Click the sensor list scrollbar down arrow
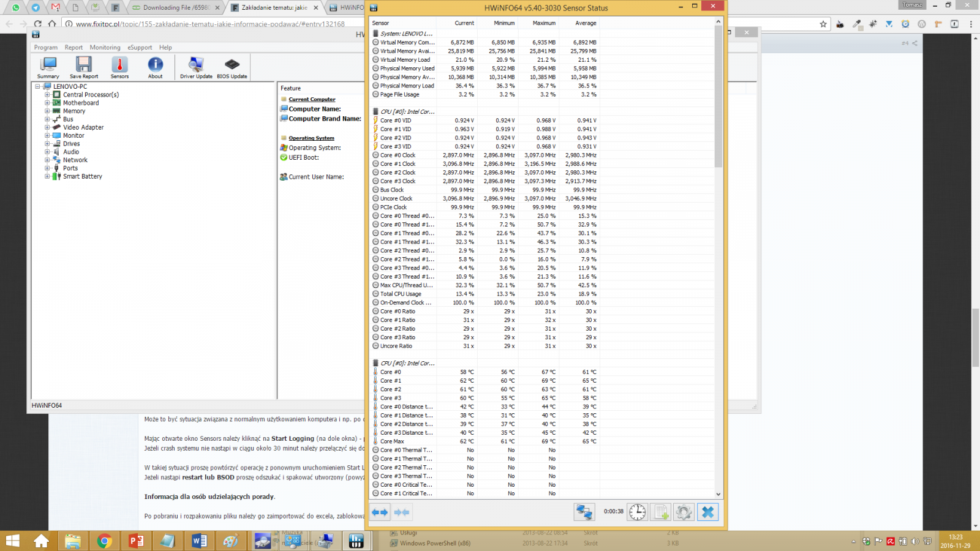This screenshot has height=551, width=980. (x=718, y=494)
